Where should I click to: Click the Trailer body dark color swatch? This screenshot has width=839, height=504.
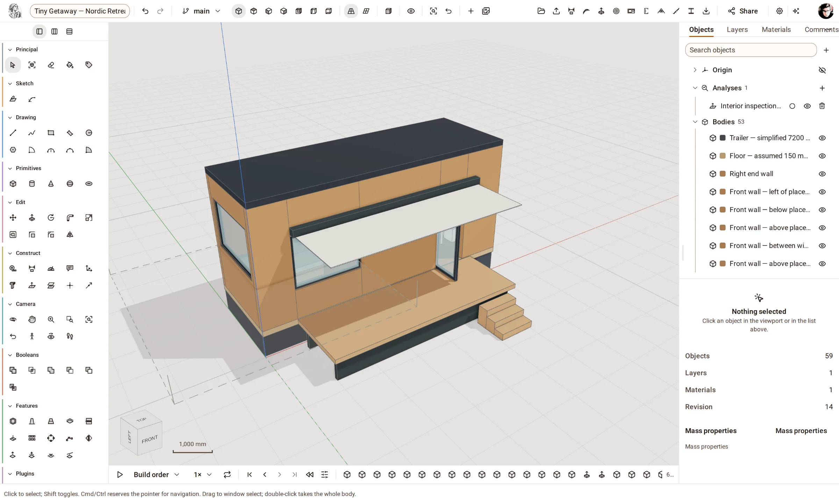point(723,138)
